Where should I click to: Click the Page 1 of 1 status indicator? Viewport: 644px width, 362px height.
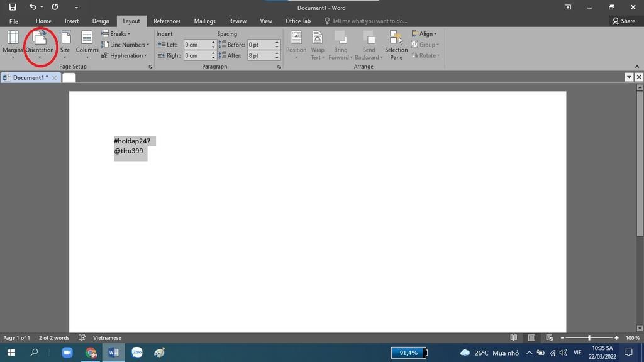click(16, 337)
